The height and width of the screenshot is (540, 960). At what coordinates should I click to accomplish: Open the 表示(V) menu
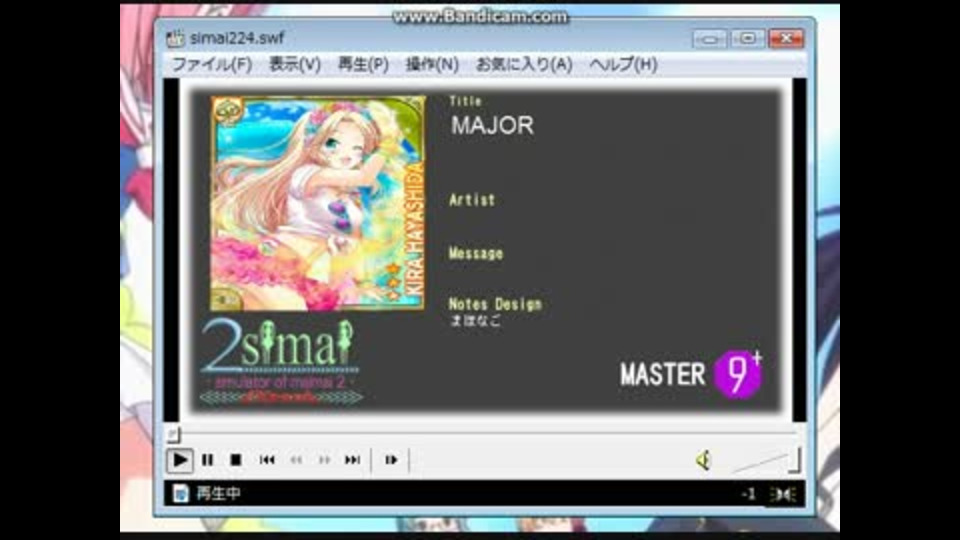click(x=294, y=64)
